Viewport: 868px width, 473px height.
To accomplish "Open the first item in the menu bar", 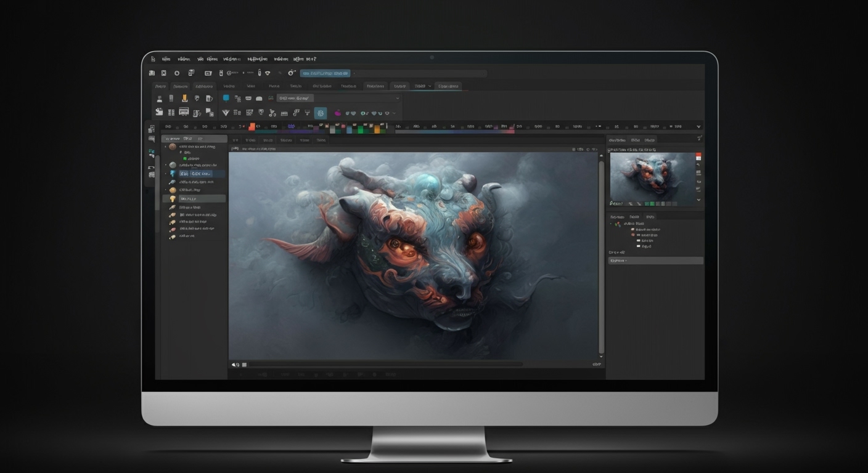I will (152, 59).
